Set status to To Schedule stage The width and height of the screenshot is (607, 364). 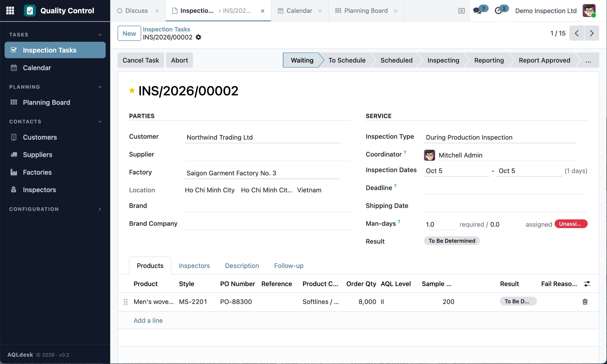click(347, 60)
